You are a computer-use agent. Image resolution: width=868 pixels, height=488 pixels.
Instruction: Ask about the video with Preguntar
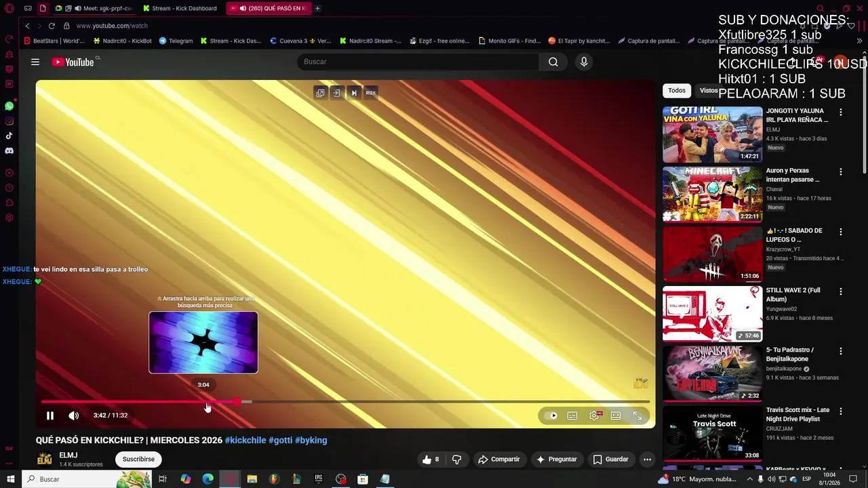click(x=556, y=459)
